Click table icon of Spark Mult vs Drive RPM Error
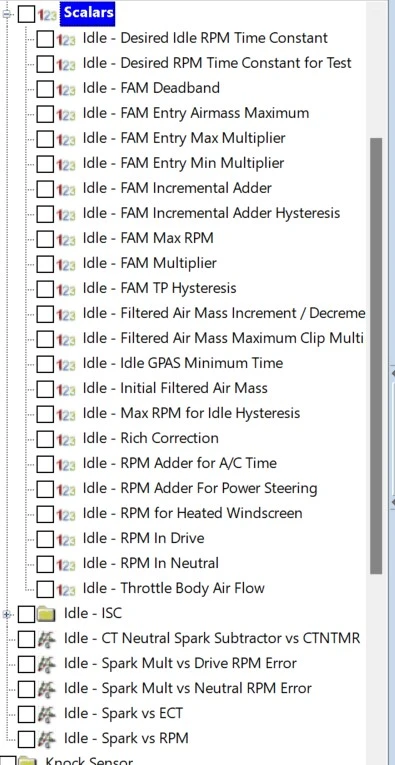Image resolution: width=395 pixels, height=765 pixels. 46,664
